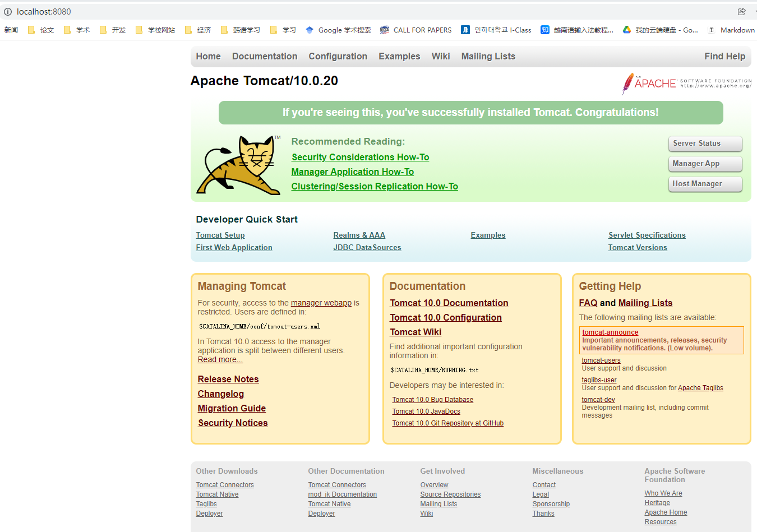Open the Markdown bookmark
The width and height of the screenshot is (757, 532).
point(731,30)
